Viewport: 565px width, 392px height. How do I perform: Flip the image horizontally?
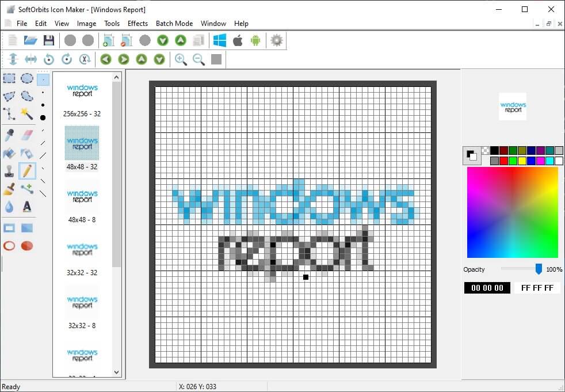(30, 59)
